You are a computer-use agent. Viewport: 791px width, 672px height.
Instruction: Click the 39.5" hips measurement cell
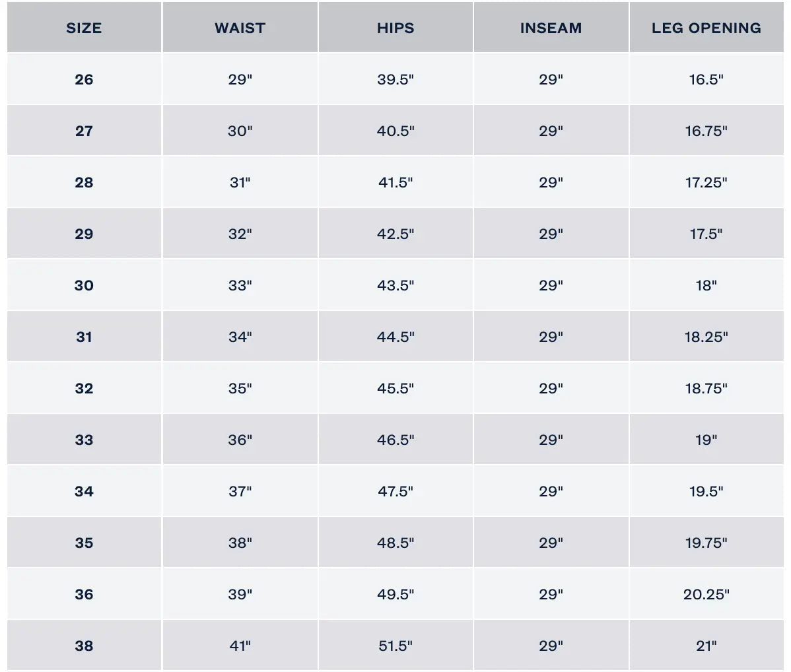click(x=395, y=79)
